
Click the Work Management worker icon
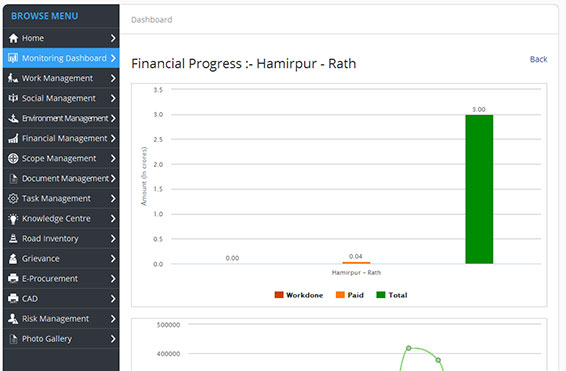(x=13, y=78)
